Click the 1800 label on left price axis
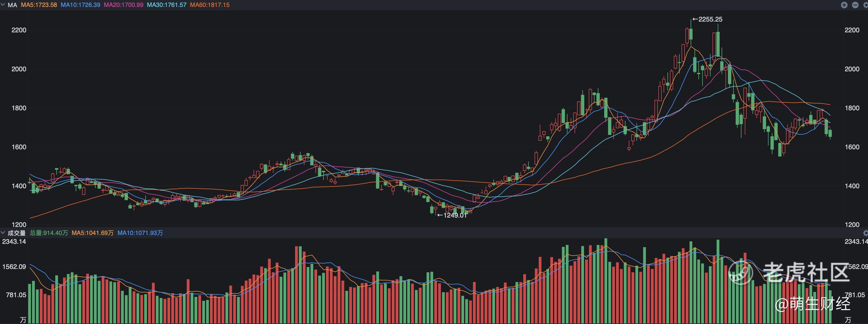Screen dimensions: 868x324 point(19,108)
